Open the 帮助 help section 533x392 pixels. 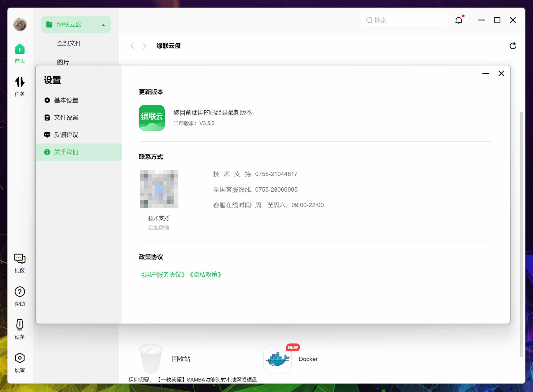tap(19, 296)
